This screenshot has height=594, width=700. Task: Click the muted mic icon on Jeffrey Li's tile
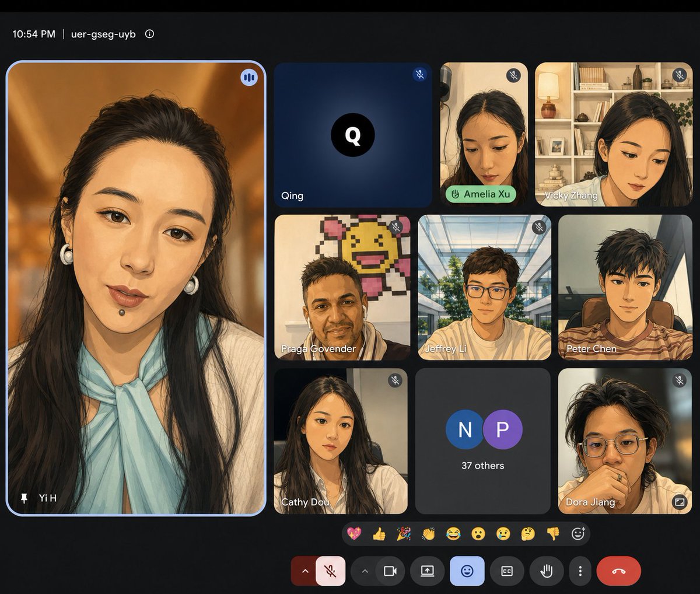tap(540, 227)
